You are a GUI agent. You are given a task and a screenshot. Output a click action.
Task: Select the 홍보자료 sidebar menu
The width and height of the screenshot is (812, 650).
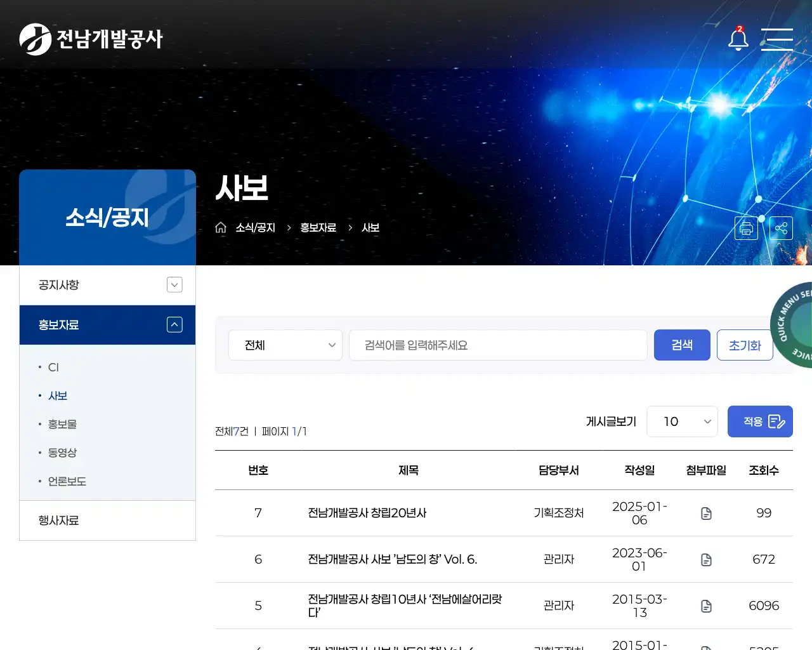coord(107,325)
